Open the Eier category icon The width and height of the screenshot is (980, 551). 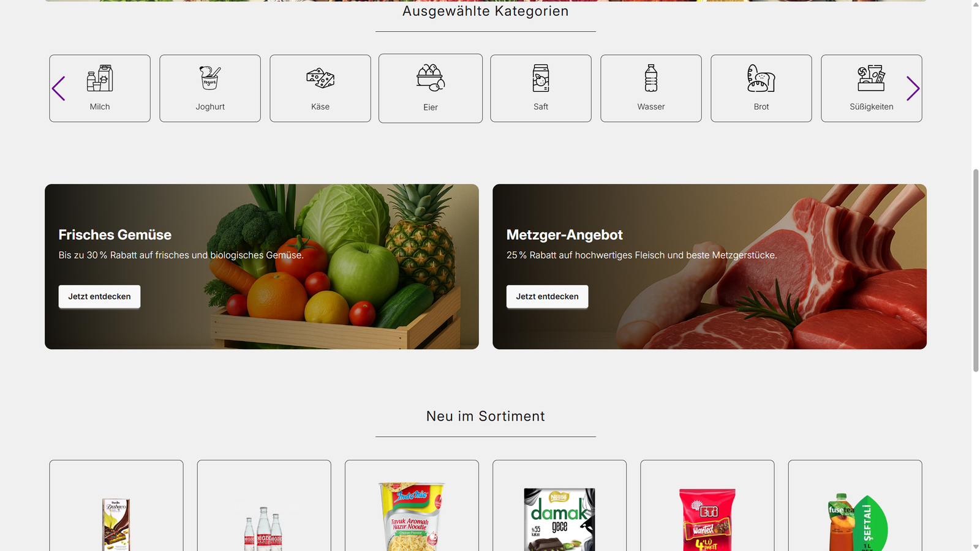coord(431,78)
